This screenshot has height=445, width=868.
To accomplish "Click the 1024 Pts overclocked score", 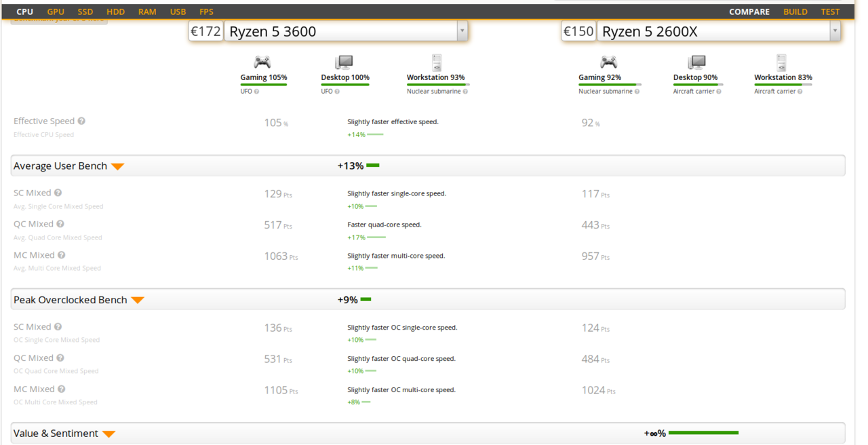I will click(x=598, y=390).
